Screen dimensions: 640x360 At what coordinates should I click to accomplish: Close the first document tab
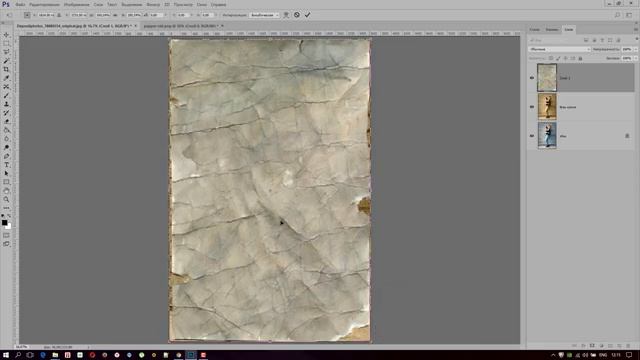[136, 26]
